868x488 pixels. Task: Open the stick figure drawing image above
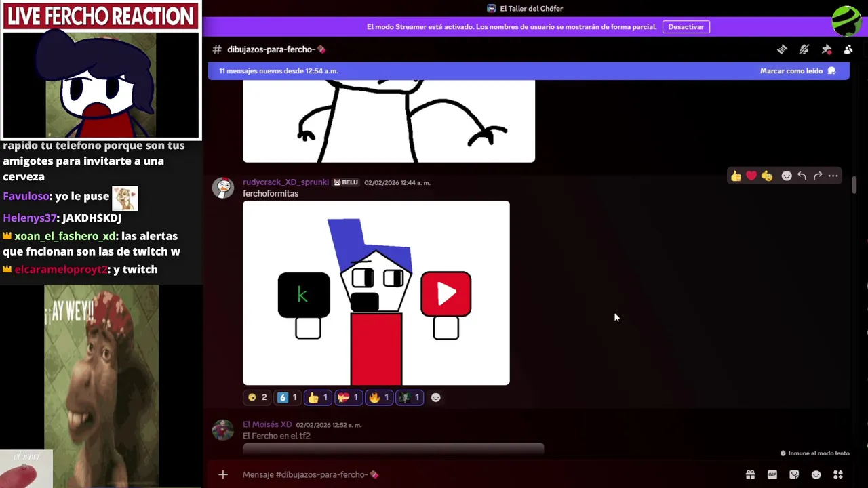[x=389, y=121]
